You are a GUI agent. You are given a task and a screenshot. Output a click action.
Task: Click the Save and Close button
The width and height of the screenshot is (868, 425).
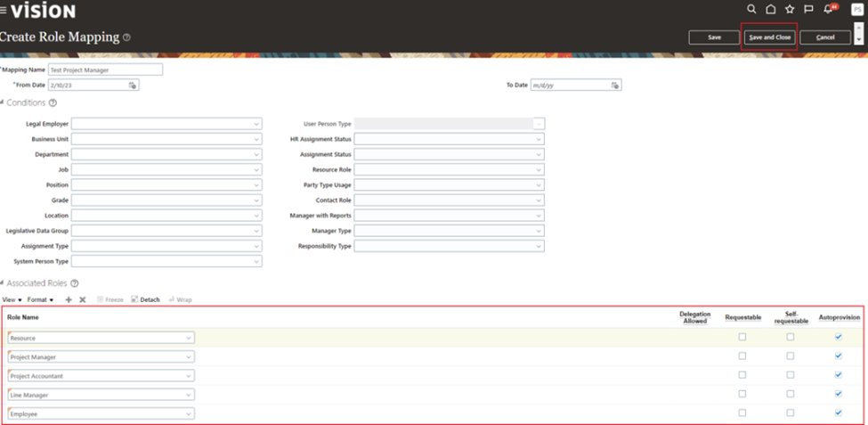click(769, 37)
